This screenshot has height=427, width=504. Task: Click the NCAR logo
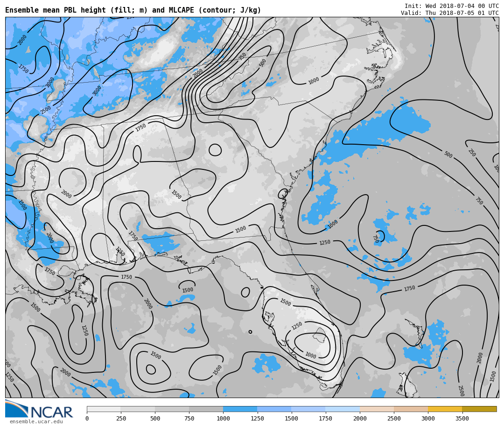click(39, 409)
